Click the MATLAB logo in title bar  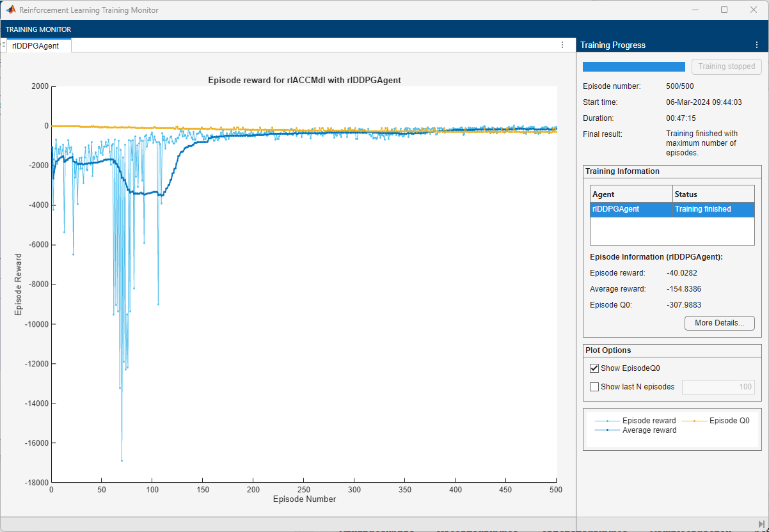(x=11, y=10)
